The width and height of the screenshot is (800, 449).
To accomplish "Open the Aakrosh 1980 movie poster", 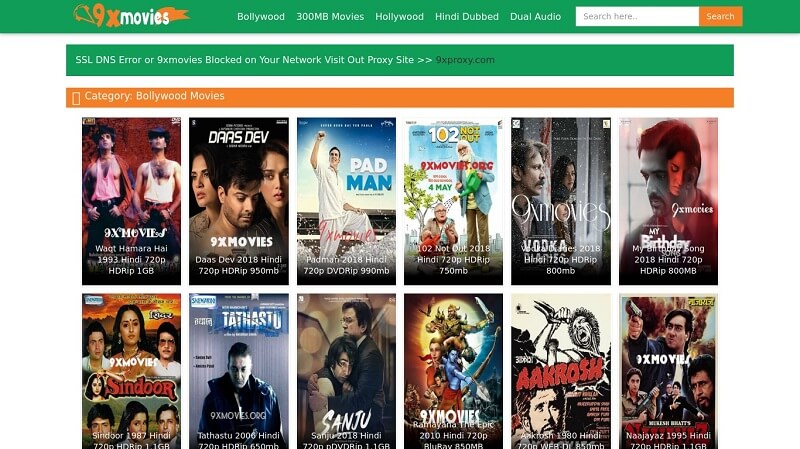I will coord(561,371).
